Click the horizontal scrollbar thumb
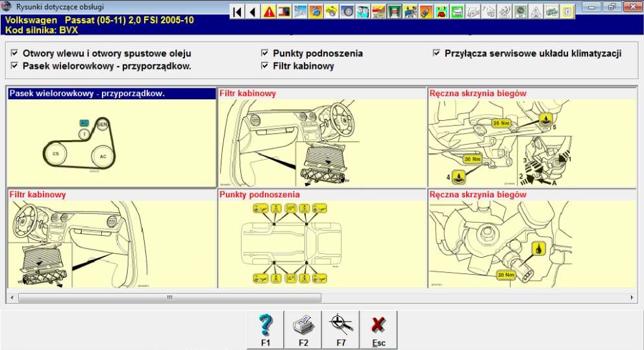Viewport: 644px width, 350px height. pyautogui.click(x=169, y=297)
